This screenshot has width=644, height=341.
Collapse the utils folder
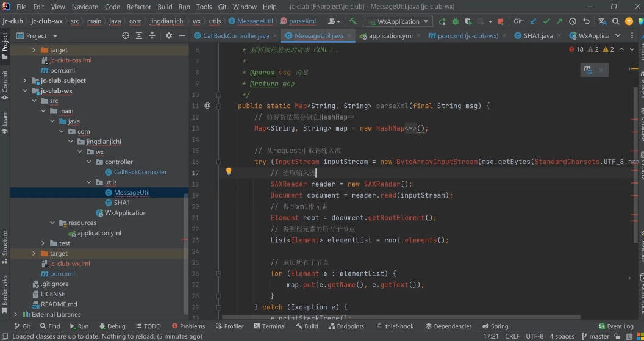click(x=89, y=182)
